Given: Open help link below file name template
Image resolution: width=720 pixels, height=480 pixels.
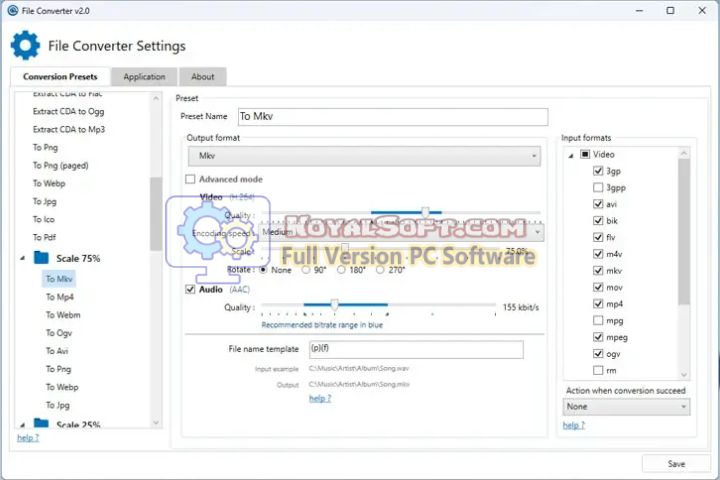Looking at the screenshot, I should tap(320, 398).
